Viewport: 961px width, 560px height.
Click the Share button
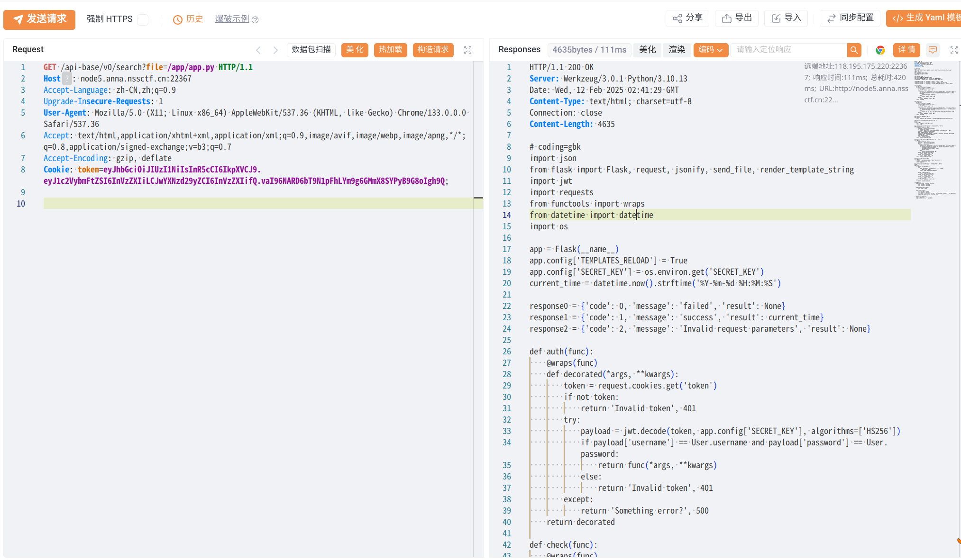coord(687,18)
